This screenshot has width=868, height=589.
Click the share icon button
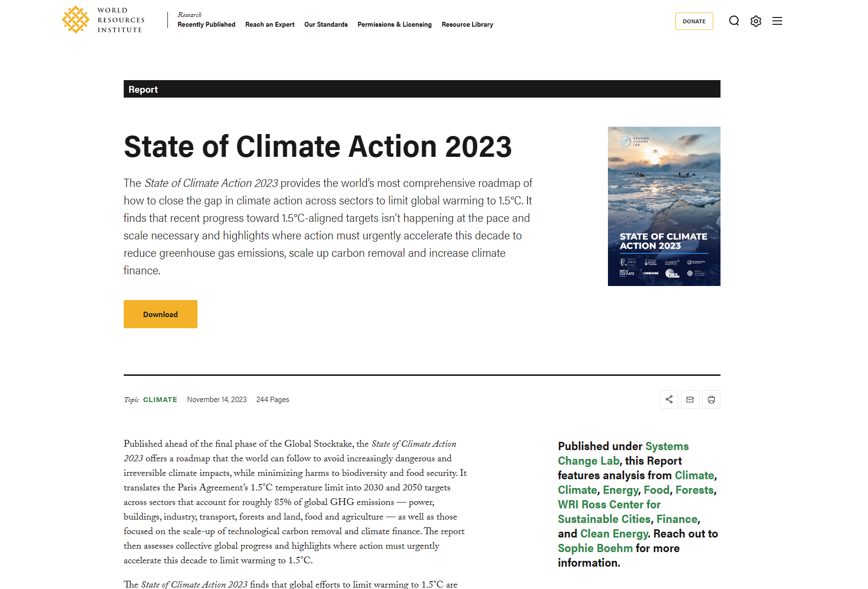669,400
